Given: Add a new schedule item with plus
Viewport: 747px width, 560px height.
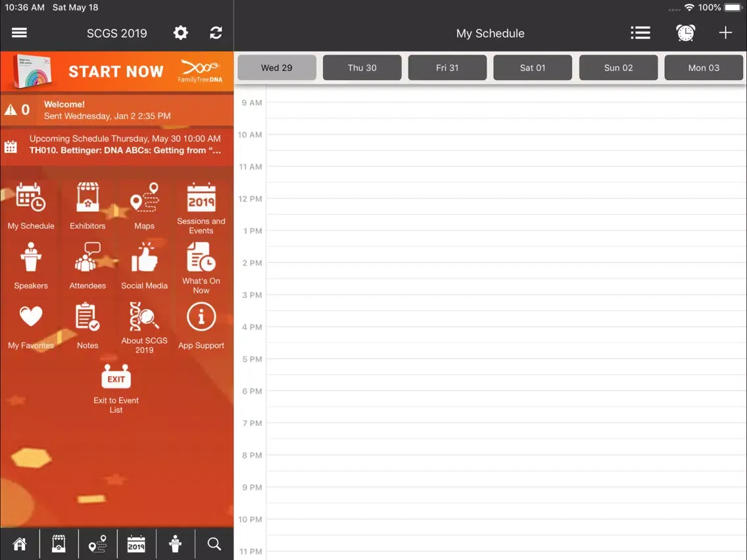Looking at the screenshot, I should point(725,33).
